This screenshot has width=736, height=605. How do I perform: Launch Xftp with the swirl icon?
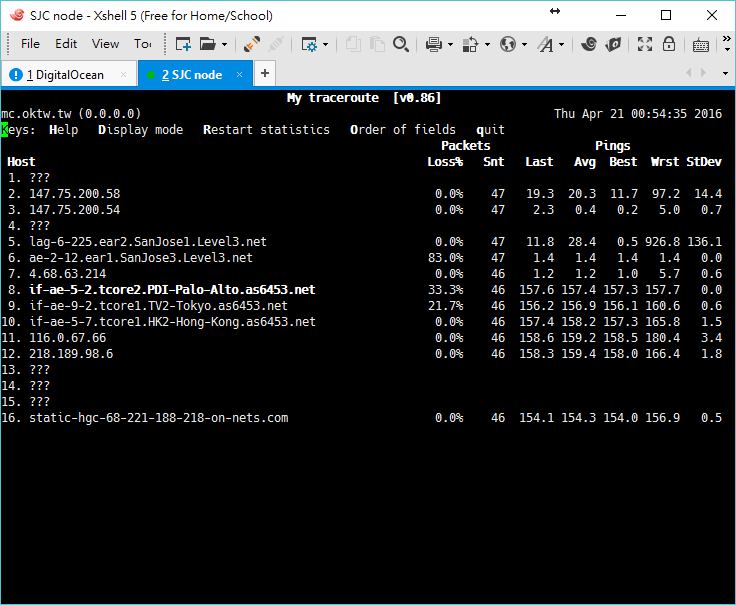click(x=589, y=45)
